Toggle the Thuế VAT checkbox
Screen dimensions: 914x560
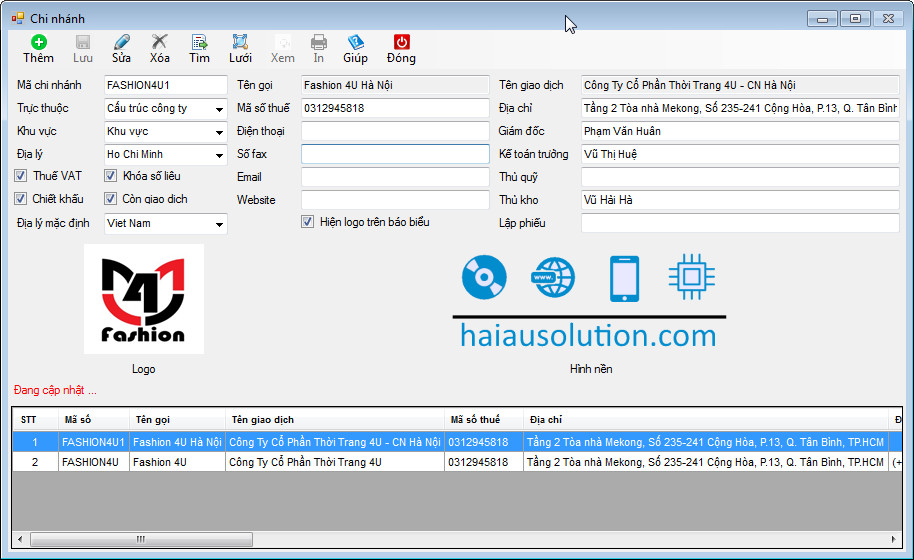pos(20,175)
